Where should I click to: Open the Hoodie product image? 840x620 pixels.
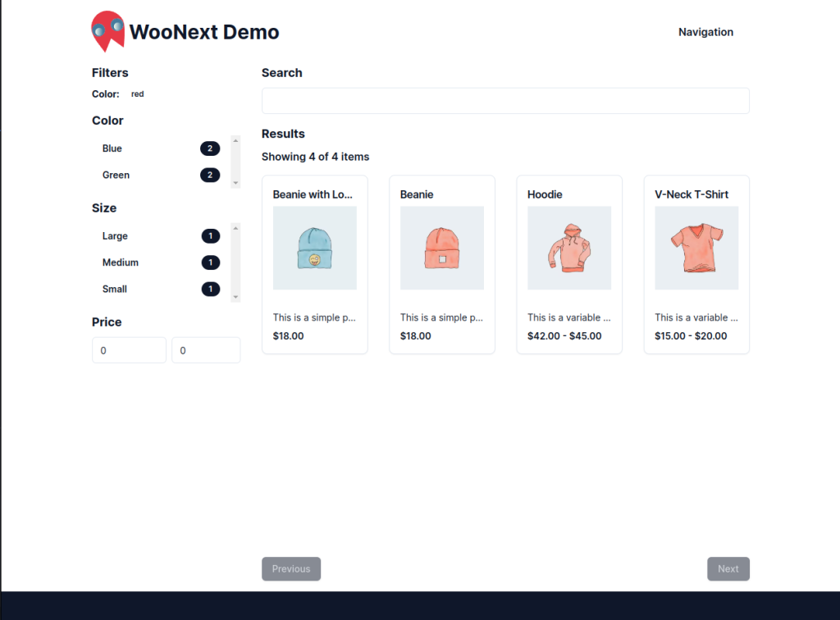(568, 248)
